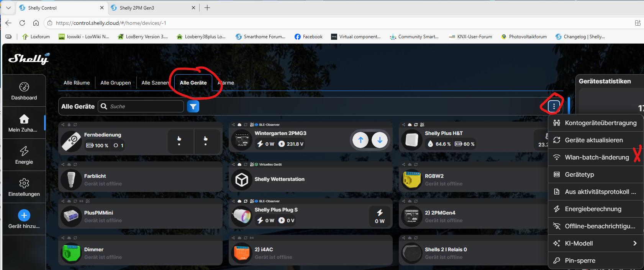Open the browser tab list dropdown
Screen dimensions: 644x270
coord(8,8)
